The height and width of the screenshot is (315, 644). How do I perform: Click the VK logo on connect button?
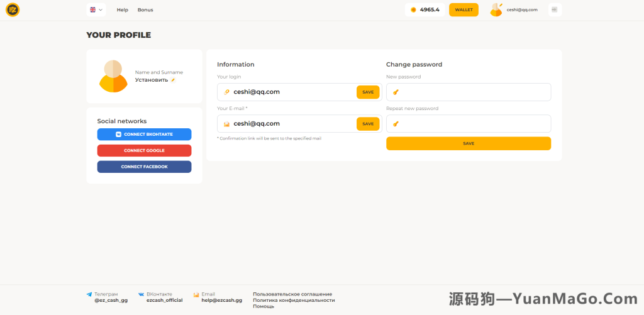118,135
